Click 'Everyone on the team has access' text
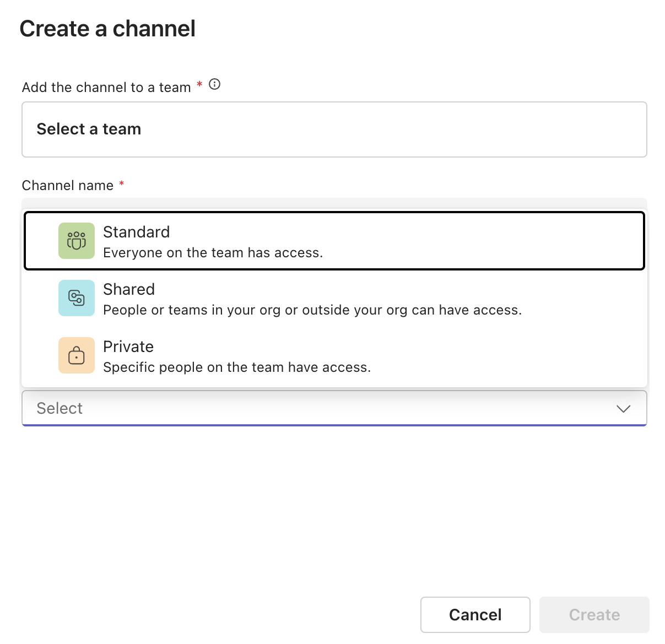 tap(213, 253)
